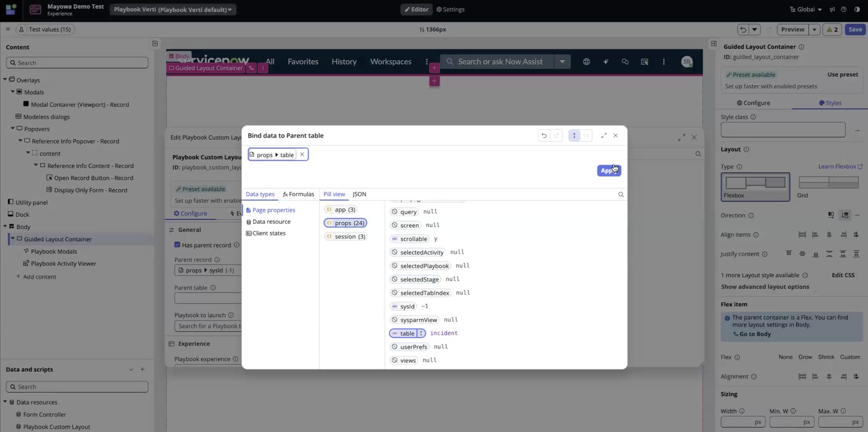
Task: Set Flex to Grow
Action: coord(805,357)
